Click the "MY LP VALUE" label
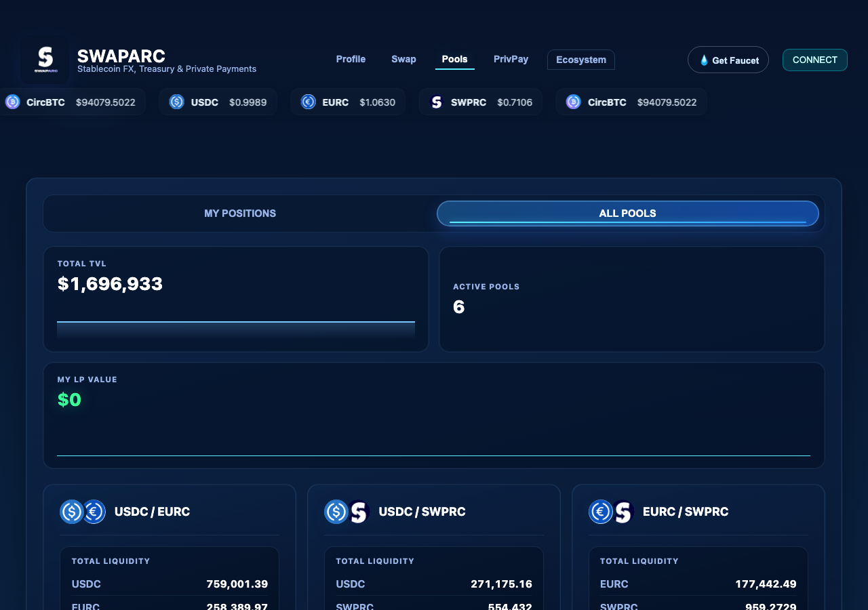Screen dimensions: 868x610 tap(87, 380)
